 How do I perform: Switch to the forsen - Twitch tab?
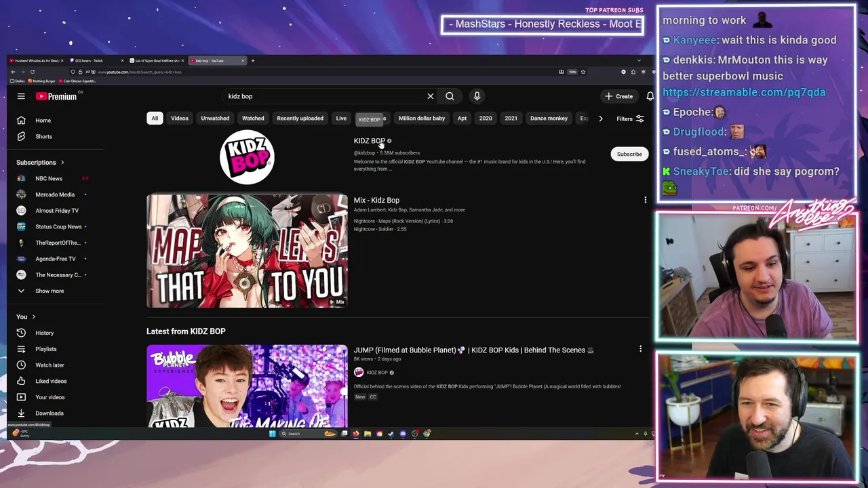click(x=95, y=60)
